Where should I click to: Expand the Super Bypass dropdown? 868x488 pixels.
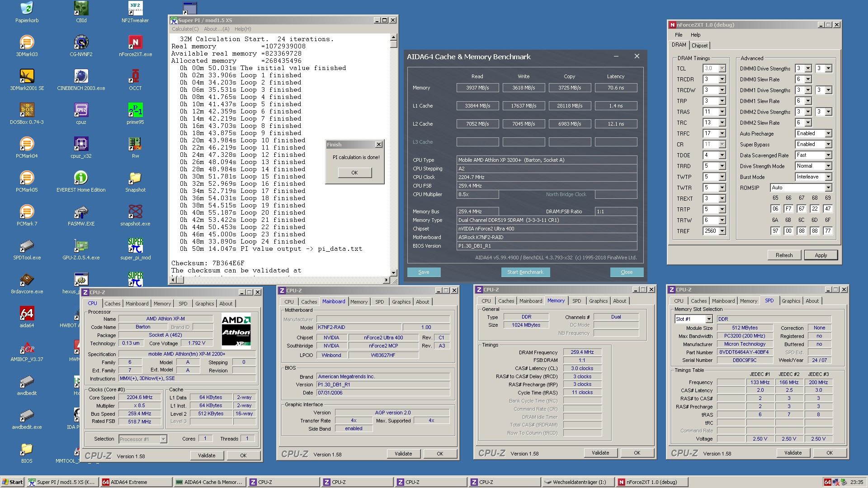click(x=828, y=144)
